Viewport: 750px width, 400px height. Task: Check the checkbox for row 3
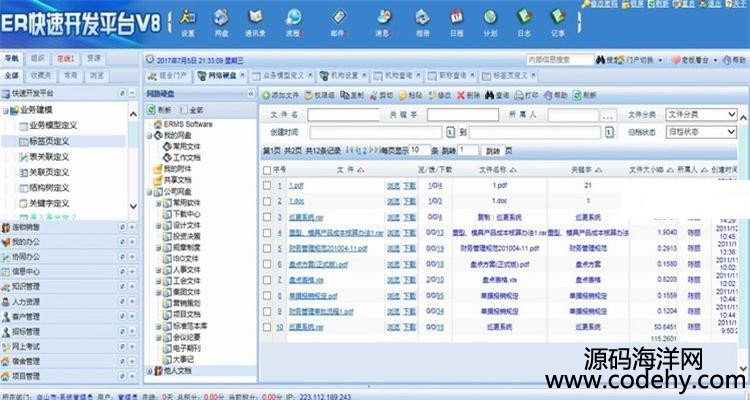267,217
